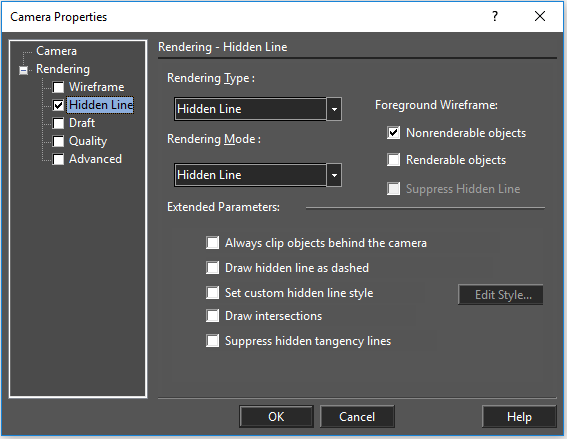This screenshot has width=567, height=439.
Task: Click the question mark help icon in title bar
Action: 495,16
